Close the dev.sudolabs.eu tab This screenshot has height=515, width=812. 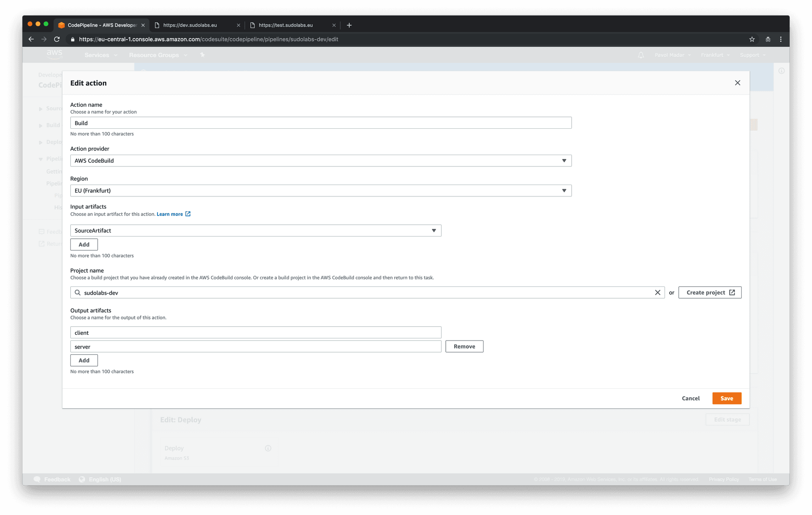(238, 25)
